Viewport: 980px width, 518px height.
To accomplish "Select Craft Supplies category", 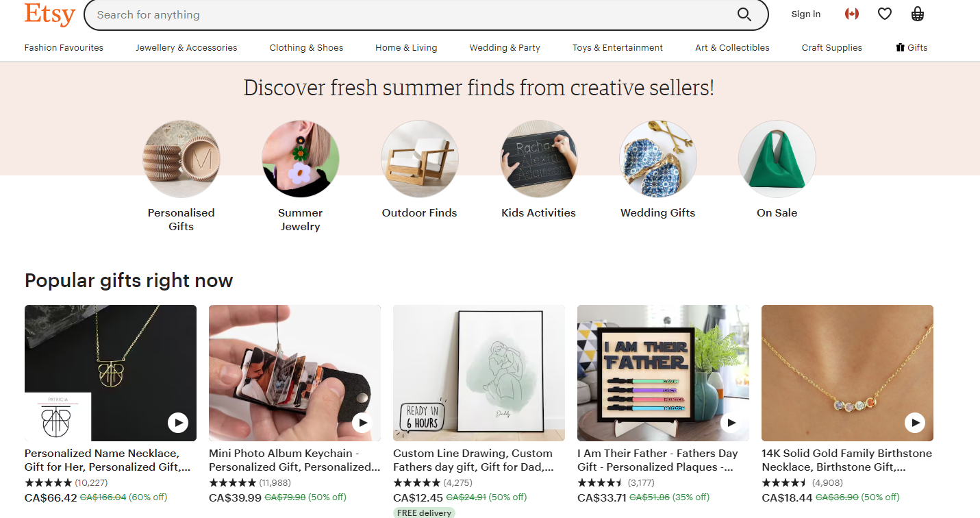I will (x=831, y=47).
